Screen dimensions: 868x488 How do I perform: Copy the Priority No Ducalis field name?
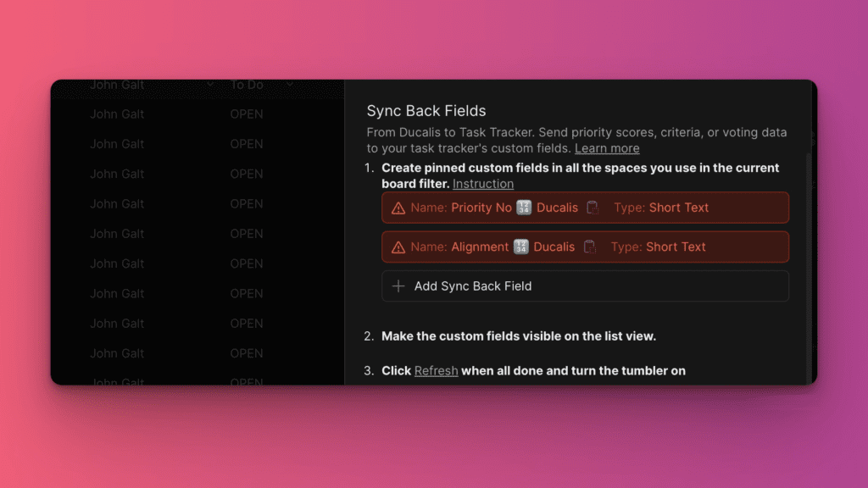point(593,208)
